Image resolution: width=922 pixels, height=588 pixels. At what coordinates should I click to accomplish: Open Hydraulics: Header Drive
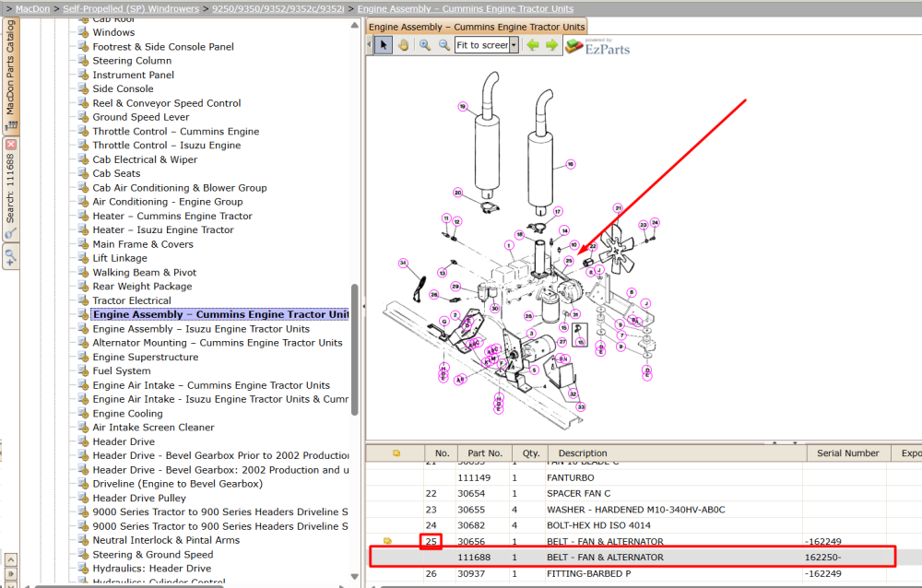(152, 569)
